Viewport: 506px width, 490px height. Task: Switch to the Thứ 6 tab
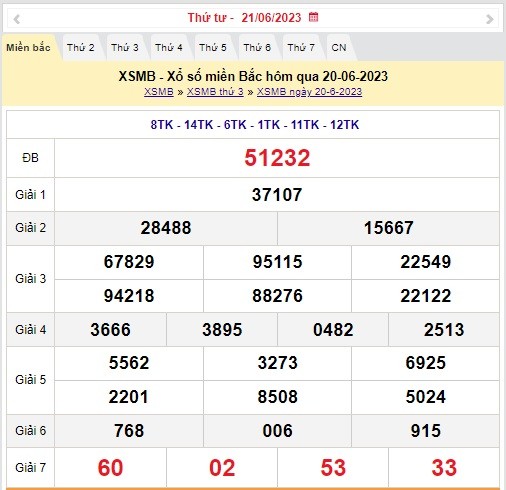257,47
